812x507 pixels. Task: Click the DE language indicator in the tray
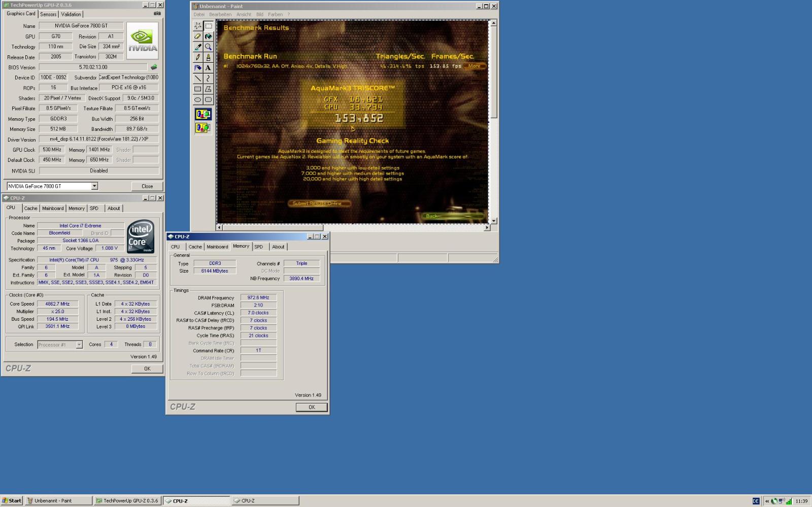click(x=756, y=501)
